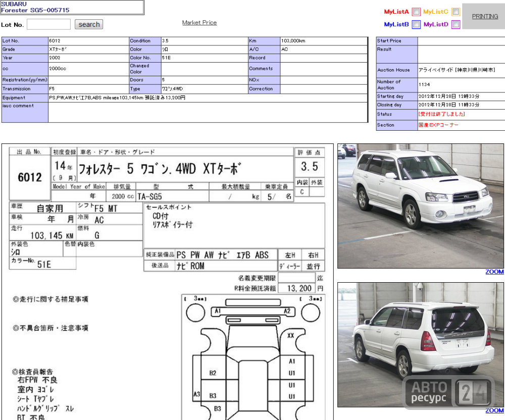The height and width of the screenshot is (420, 505).
Task: Select the Equipment row text
Action: (117, 98)
